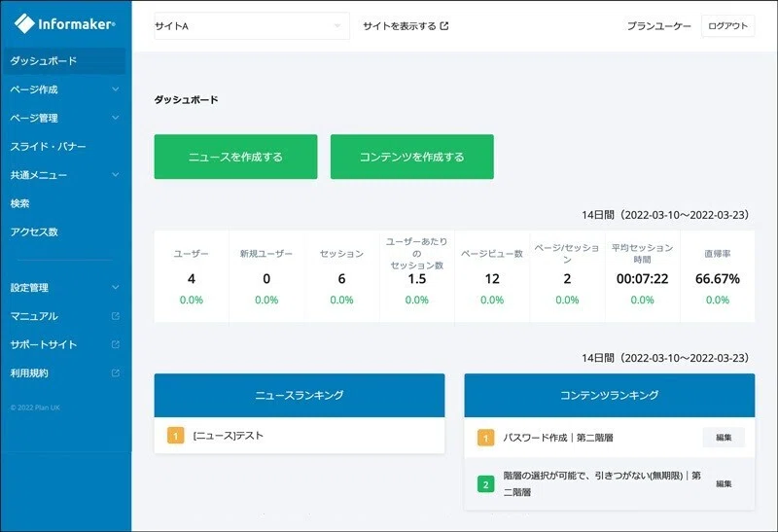Click 階層の選択が可能で、引きつがない entry text
This screenshot has height=532, width=778.
point(602,484)
